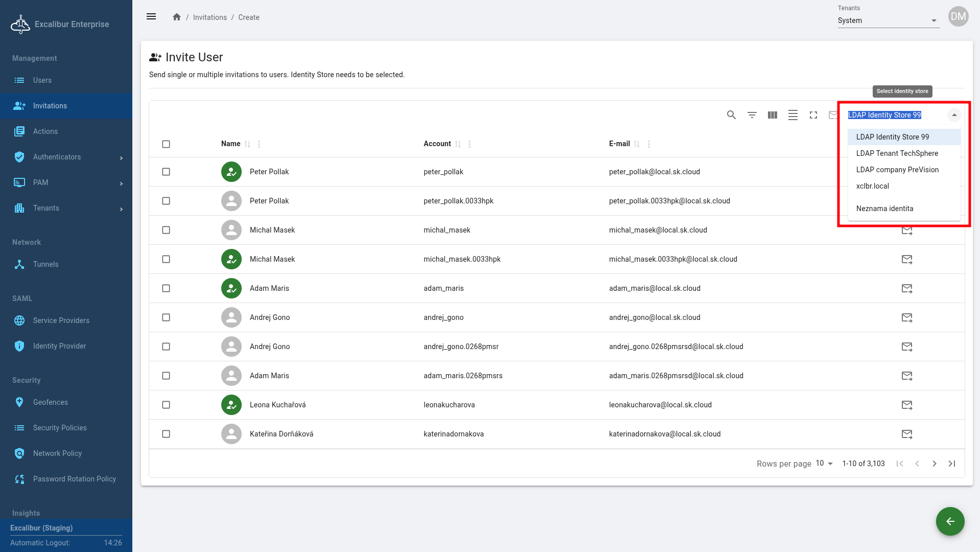
Task: Open the hamburger menu icon
Action: click(151, 17)
